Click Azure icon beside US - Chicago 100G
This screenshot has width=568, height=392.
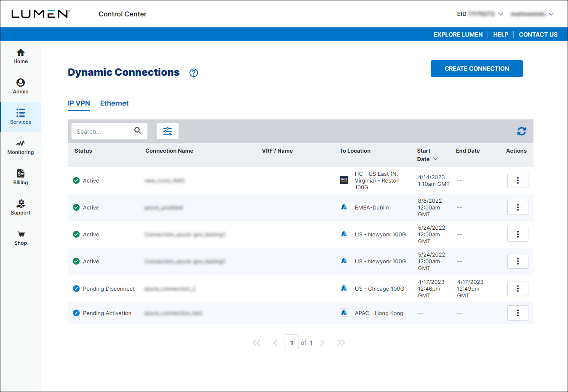coord(344,288)
